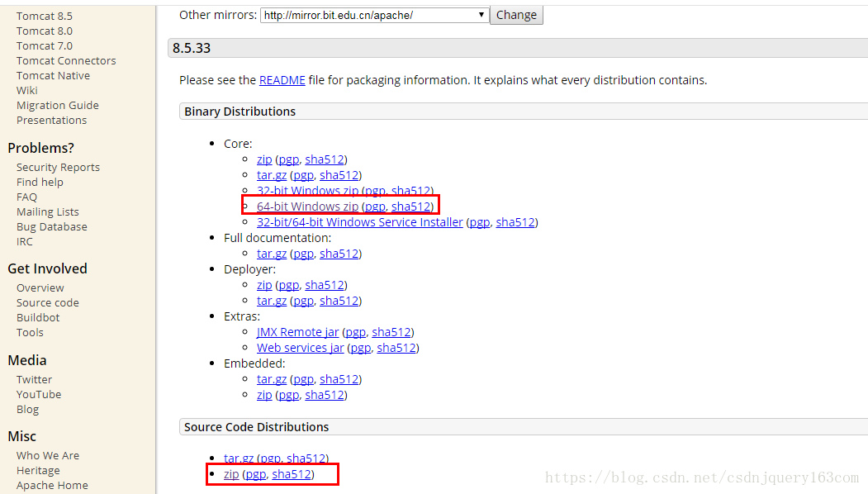Open pgp for source code zip
The width and height of the screenshot is (868, 494).
click(256, 474)
